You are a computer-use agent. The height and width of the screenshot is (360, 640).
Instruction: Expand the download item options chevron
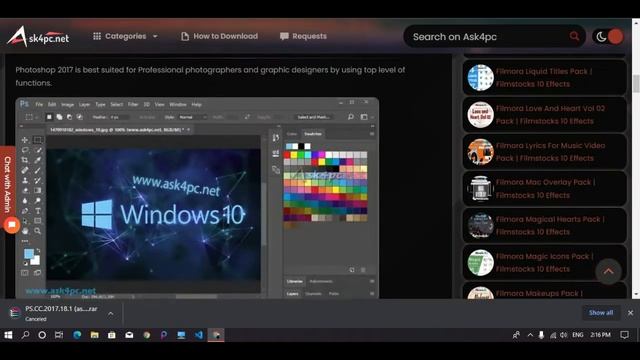[x=111, y=313]
